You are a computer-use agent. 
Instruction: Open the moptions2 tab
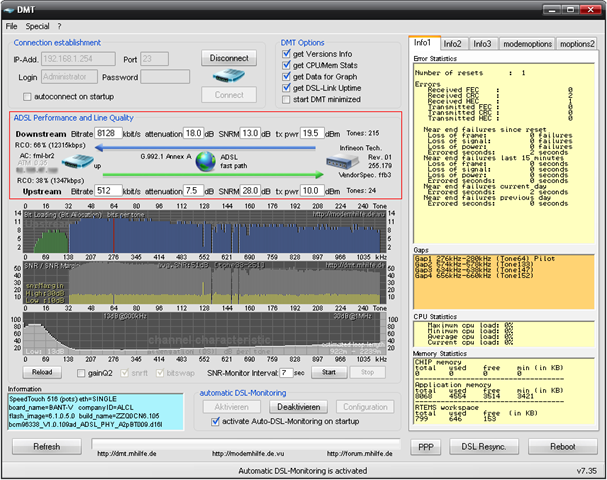[577, 44]
